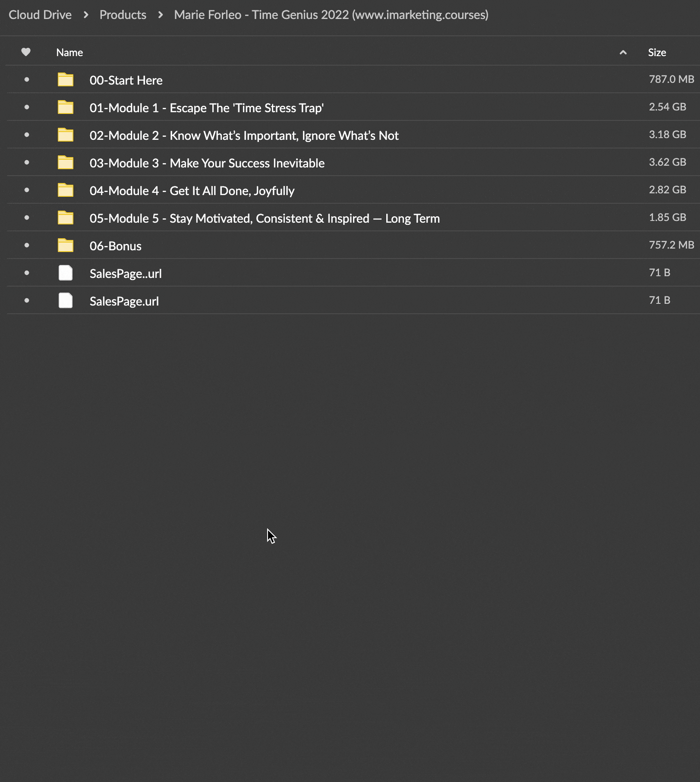
Task: Toggle favorite dot for 06-Bonus row
Action: (27, 245)
